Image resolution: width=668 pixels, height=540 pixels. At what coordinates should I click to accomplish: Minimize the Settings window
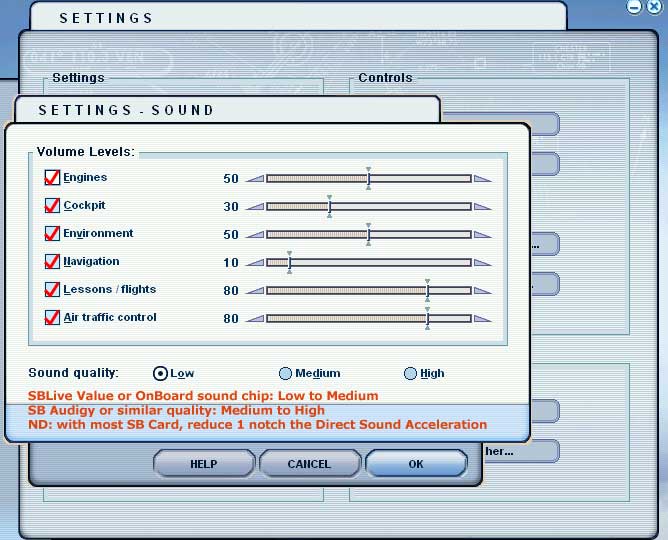(634, 7)
